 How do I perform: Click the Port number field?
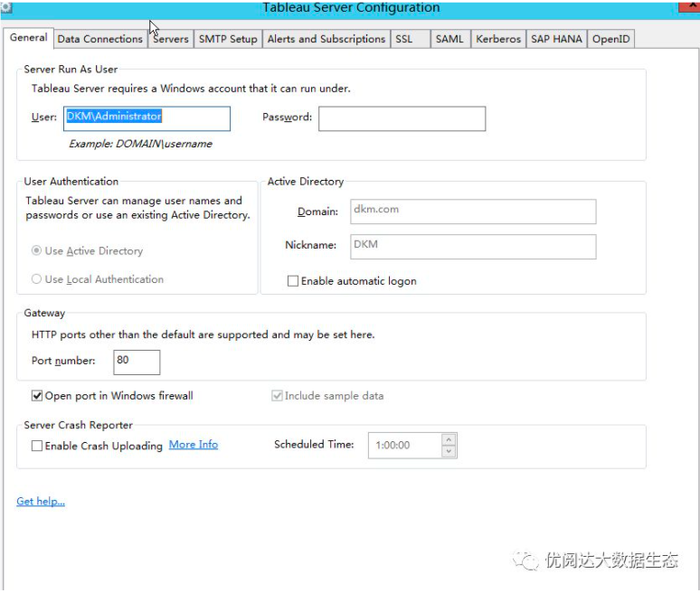(x=137, y=362)
